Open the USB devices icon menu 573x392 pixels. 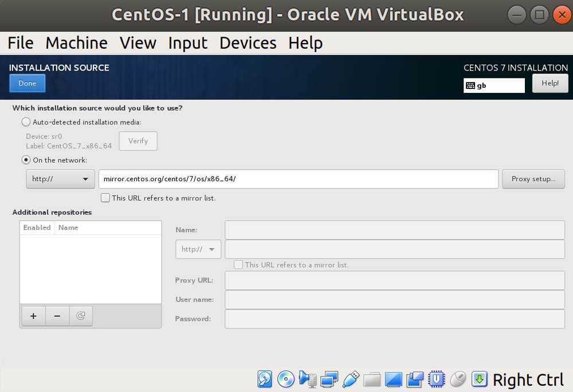[x=351, y=379]
